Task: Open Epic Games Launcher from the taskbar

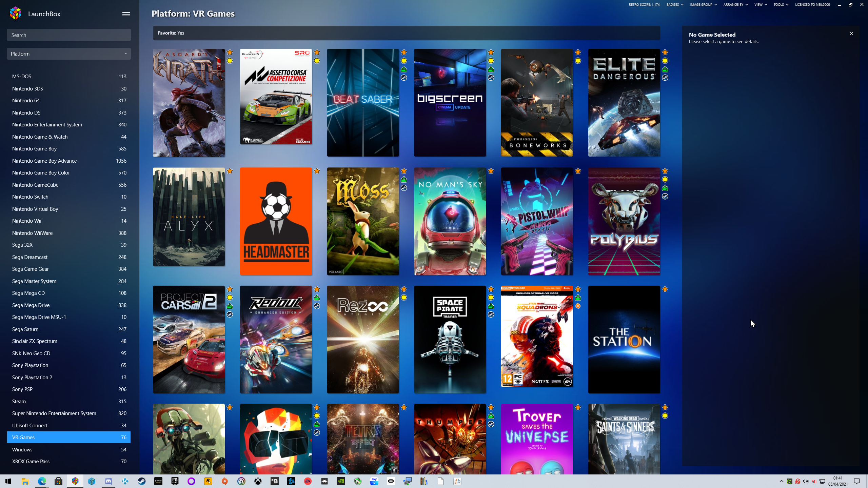Action: pos(175,481)
